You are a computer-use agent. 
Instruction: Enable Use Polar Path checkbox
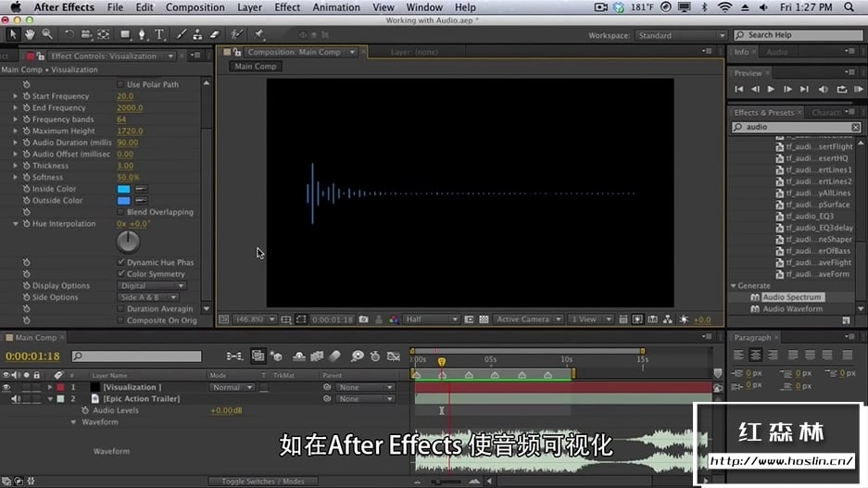tap(120, 84)
